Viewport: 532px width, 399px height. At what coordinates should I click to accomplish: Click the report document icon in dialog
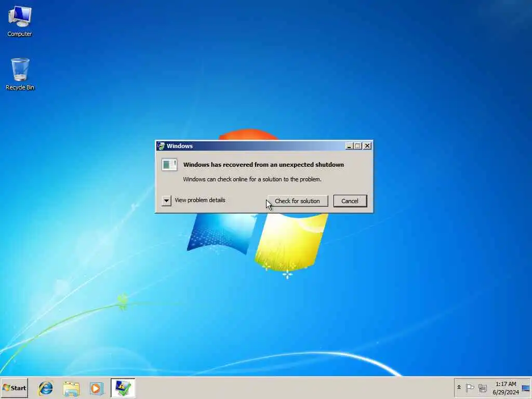click(x=169, y=165)
